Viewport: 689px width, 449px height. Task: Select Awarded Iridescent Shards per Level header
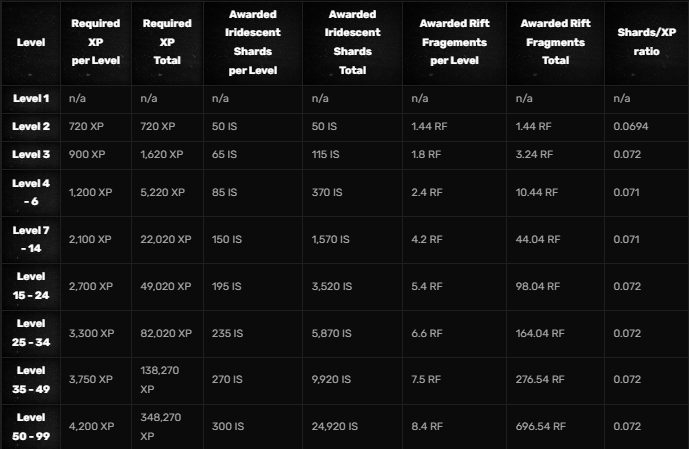pyautogui.click(x=252, y=42)
